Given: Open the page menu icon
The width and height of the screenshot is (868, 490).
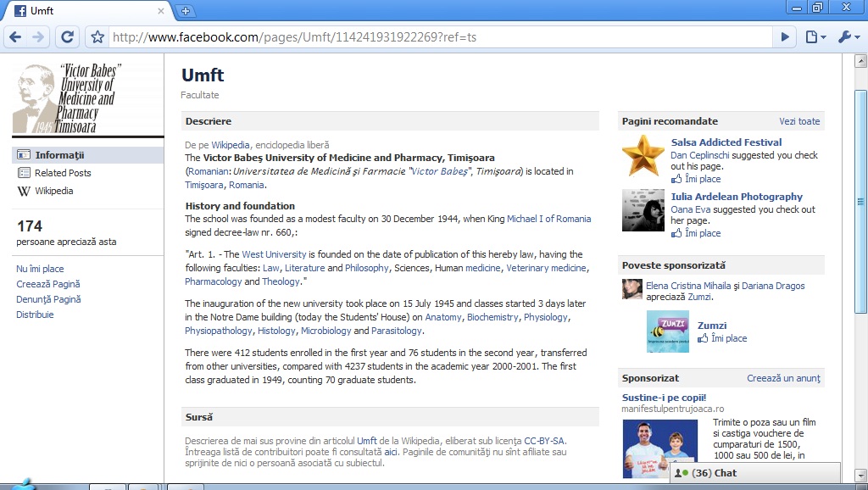Looking at the screenshot, I should [x=815, y=37].
